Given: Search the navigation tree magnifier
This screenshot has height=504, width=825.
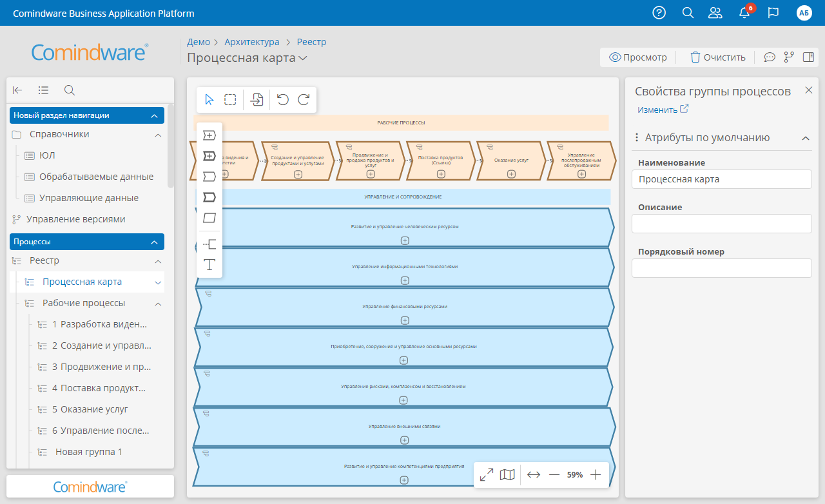Looking at the screenshot, I should (x=69, y=90).
